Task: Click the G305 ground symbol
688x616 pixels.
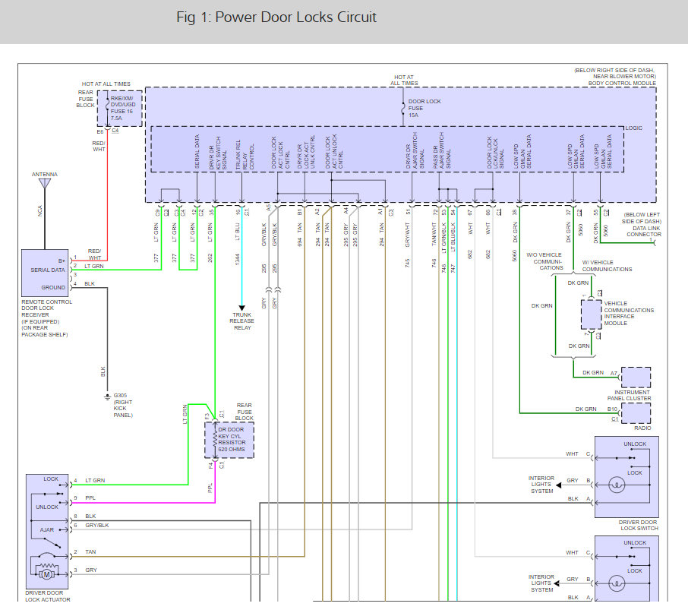Action: [106, 396]
